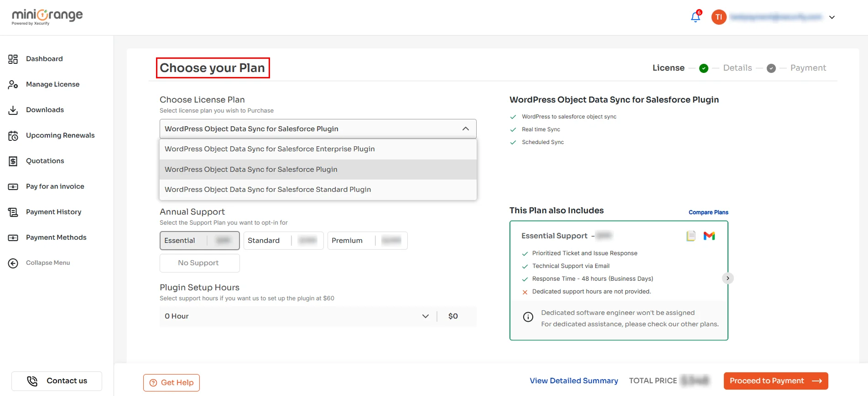Viewport: 868px width, 396px height.
Task: Click "Technical Support via Email" text
Action: 571,266
